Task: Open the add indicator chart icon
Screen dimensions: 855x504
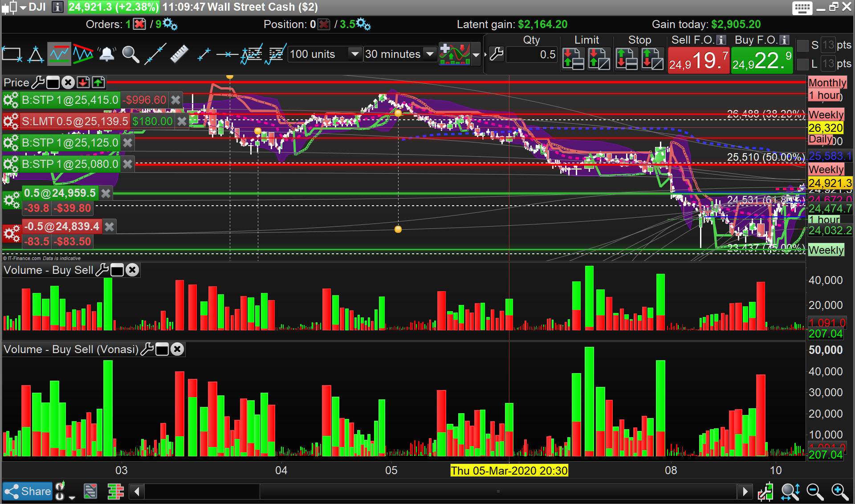Action: tap(454, 54)
